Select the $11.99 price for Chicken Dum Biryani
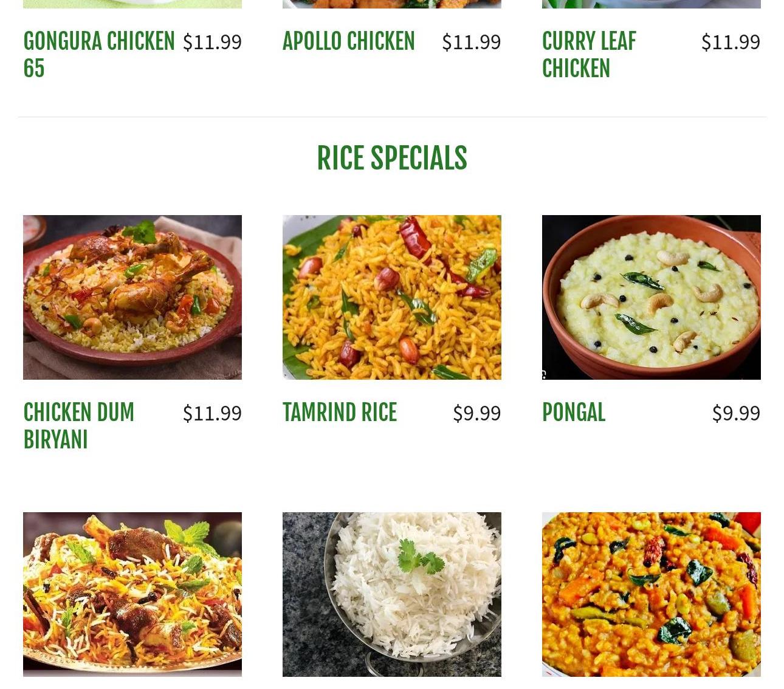The width and height of the screenshot is (784, 689). point(212,413)
